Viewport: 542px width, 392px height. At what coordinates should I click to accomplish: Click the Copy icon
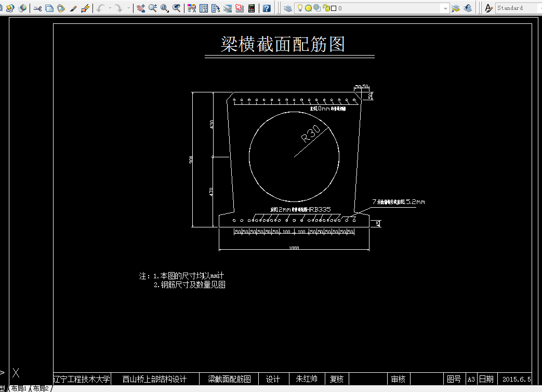coord(49,8)
